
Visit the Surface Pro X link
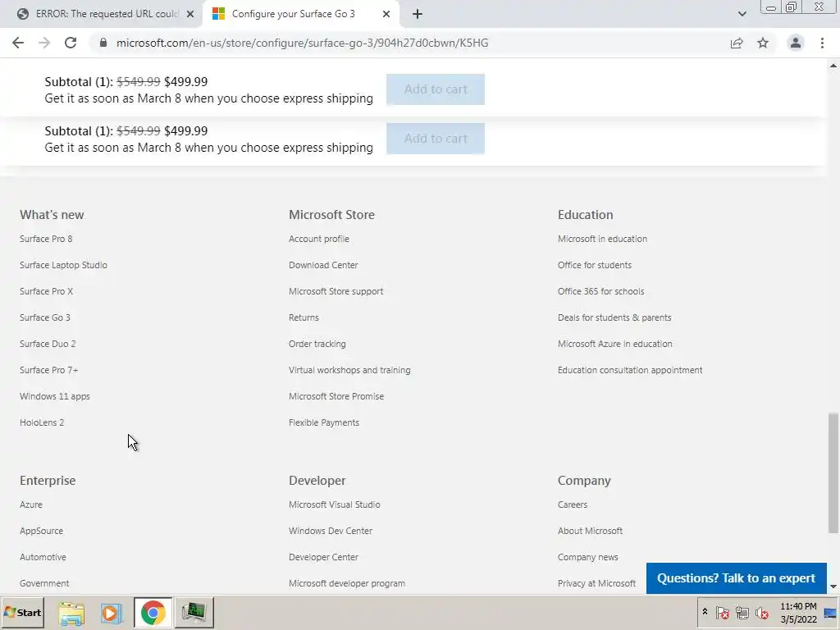coord(47,291)
